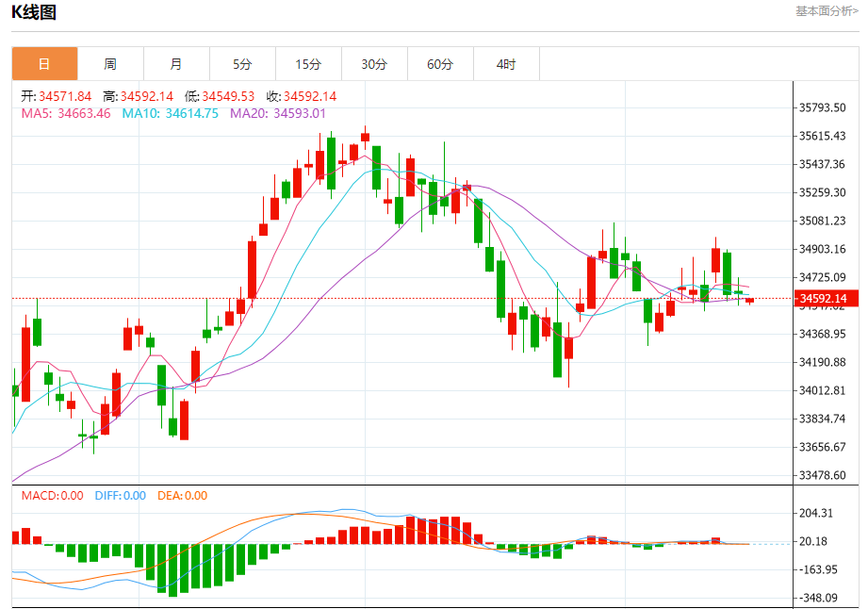The width and height of the screenshot is (868, 609).
Task: Open the 基本面分析 link
Action: pos(827,11)
